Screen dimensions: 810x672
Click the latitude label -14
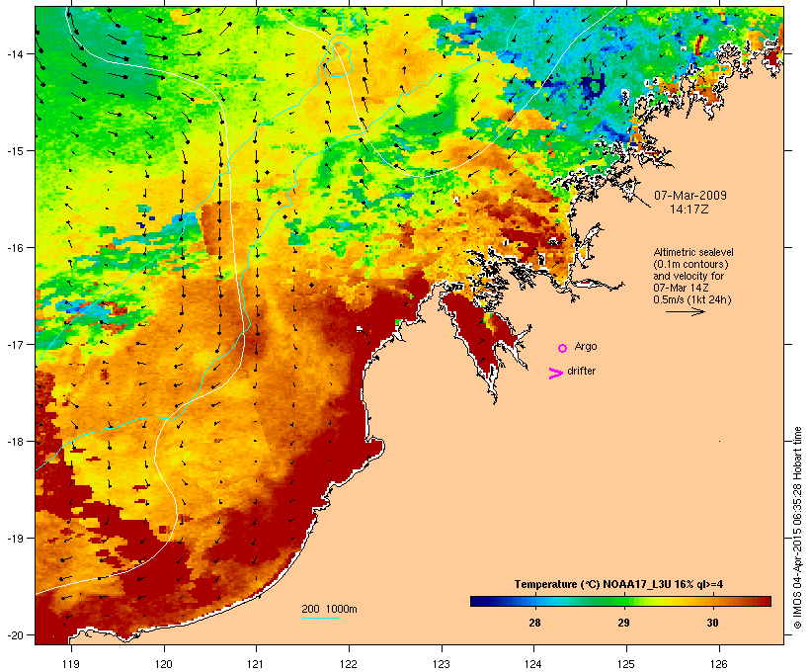(14, 53)
